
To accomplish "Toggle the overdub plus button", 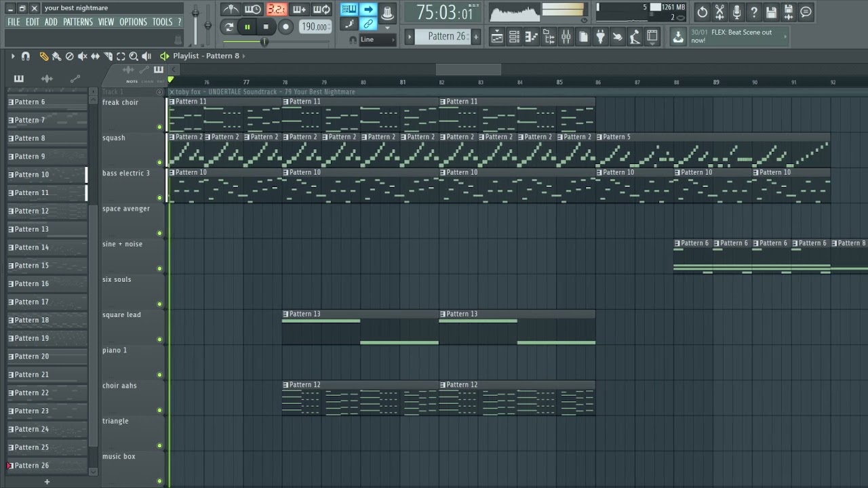I will 299,9.
